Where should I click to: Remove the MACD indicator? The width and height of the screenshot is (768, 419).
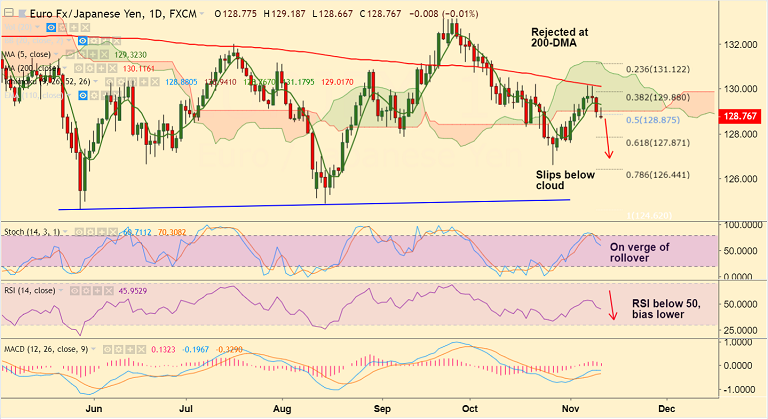tap(142, 349)
